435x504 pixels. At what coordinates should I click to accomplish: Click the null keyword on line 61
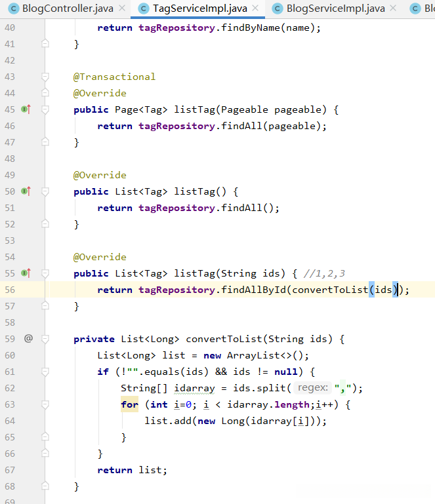tap(285, 372)
